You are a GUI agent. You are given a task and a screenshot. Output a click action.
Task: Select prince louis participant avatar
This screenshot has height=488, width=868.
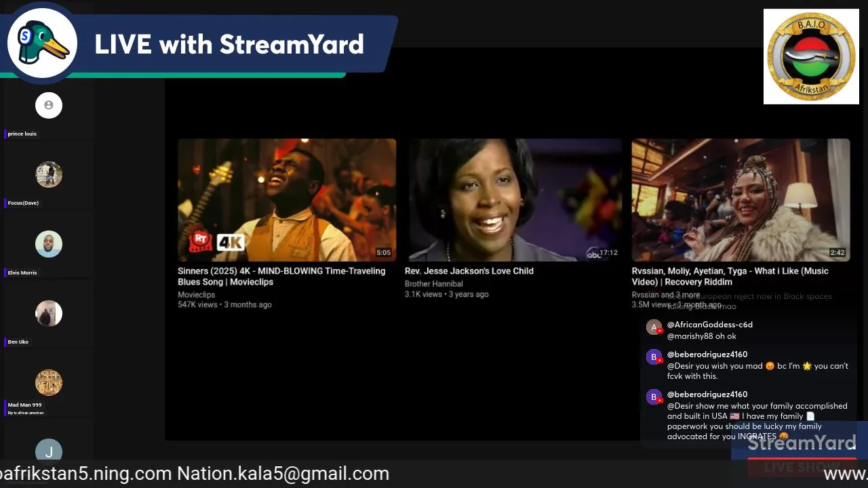pyautogui.click(x=49, y=105)
